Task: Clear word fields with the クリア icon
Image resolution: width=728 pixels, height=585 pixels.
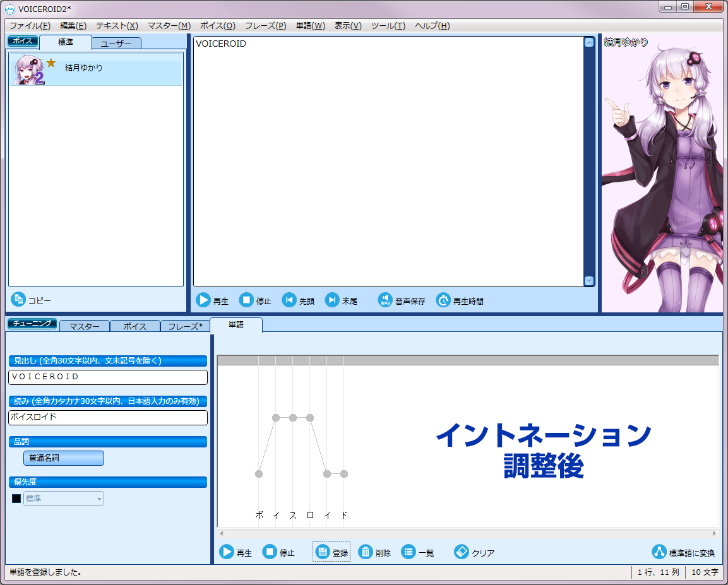Action: (461, 552)
